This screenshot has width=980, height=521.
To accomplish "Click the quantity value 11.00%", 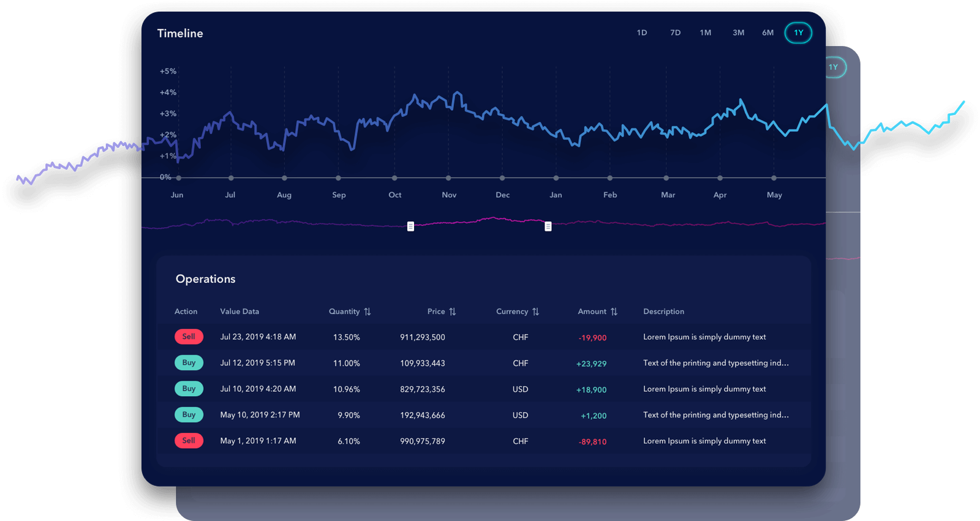I will tap(347, 363).
